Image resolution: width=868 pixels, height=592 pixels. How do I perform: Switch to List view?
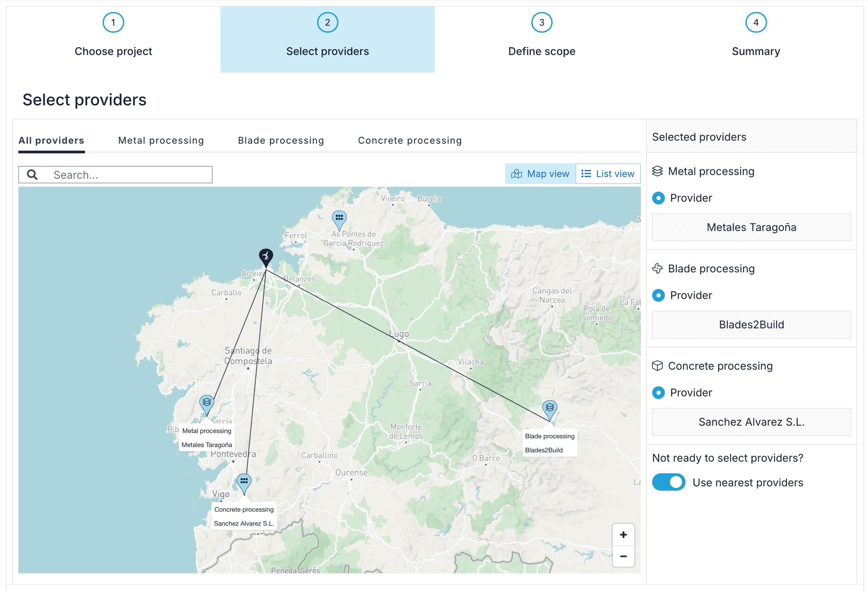(608, 174)
